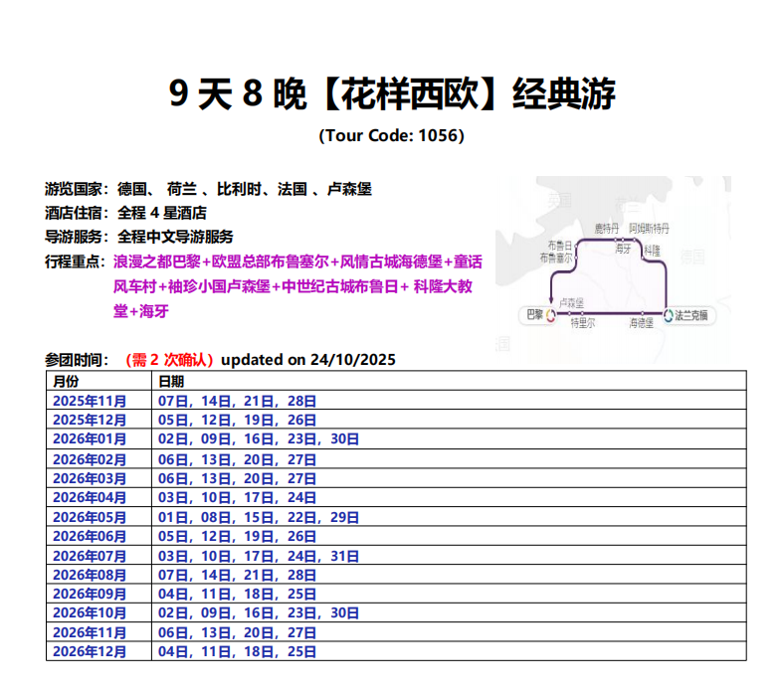Image resolution: width=784 pixels, height=695 pixels.
Task: Click the Frankfurt (法兰克福) circular marker icon
Action: (668, 315)
